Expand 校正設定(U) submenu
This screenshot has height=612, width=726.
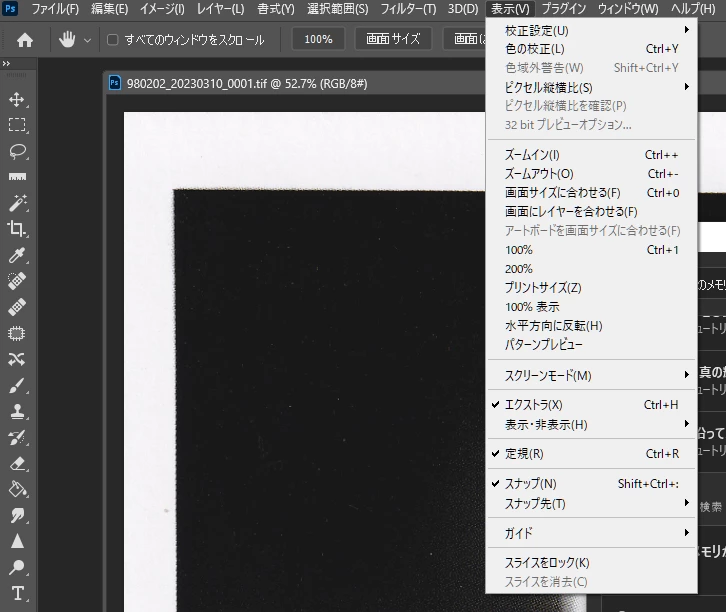(591, 31)
